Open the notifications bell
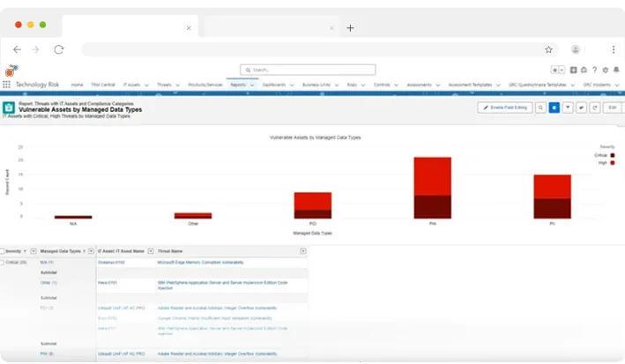The image size is (625, 364). pos(616,70)
